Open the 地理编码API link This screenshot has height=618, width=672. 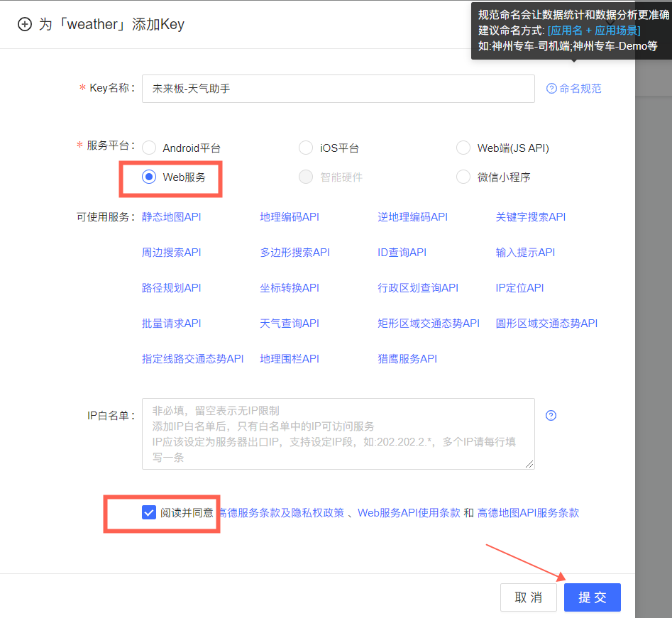pyautogui.click(x=290, y=217)
